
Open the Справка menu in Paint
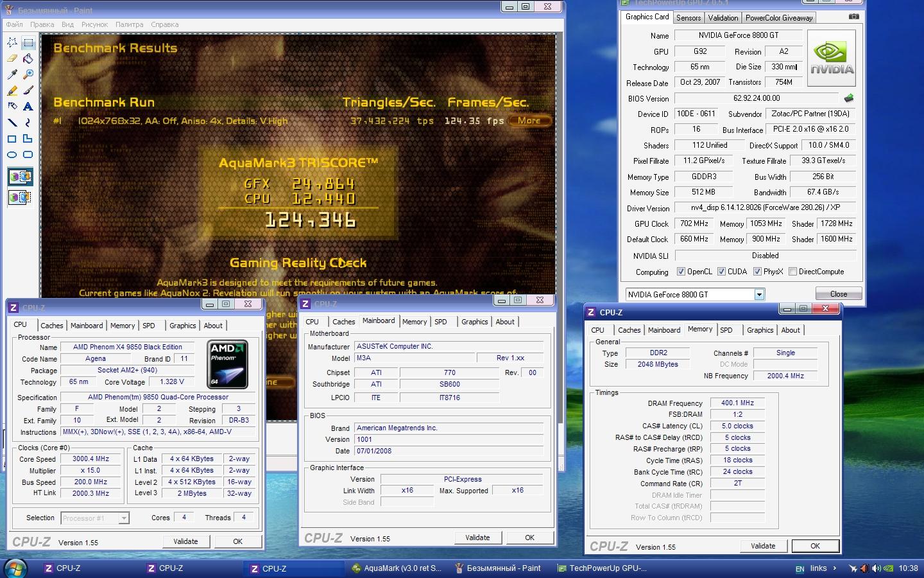click(x=165, y=24)
